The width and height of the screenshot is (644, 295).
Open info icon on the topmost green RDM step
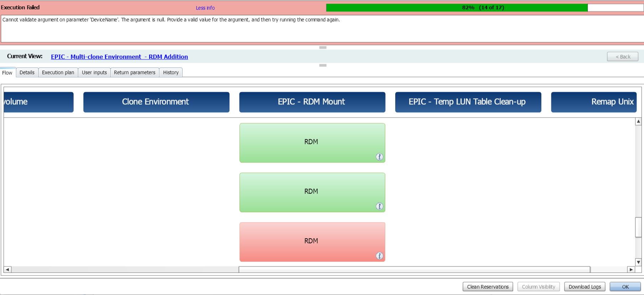point(380,157)
